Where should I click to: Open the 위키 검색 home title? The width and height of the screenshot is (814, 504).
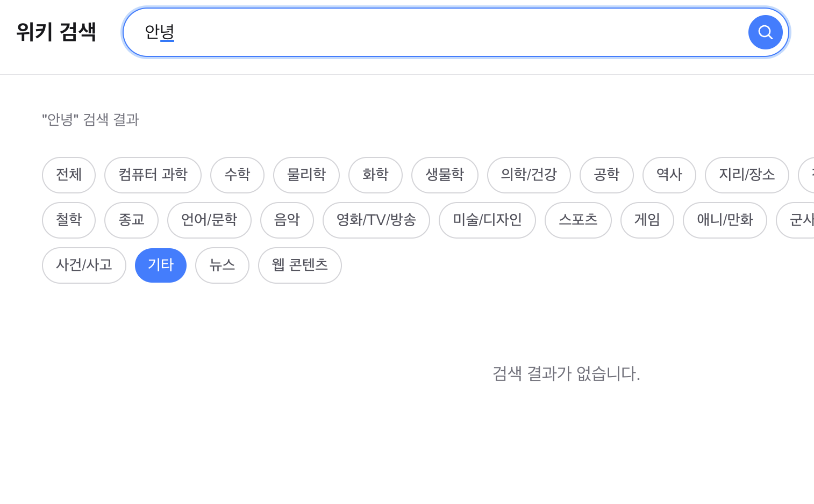point(56,32)
